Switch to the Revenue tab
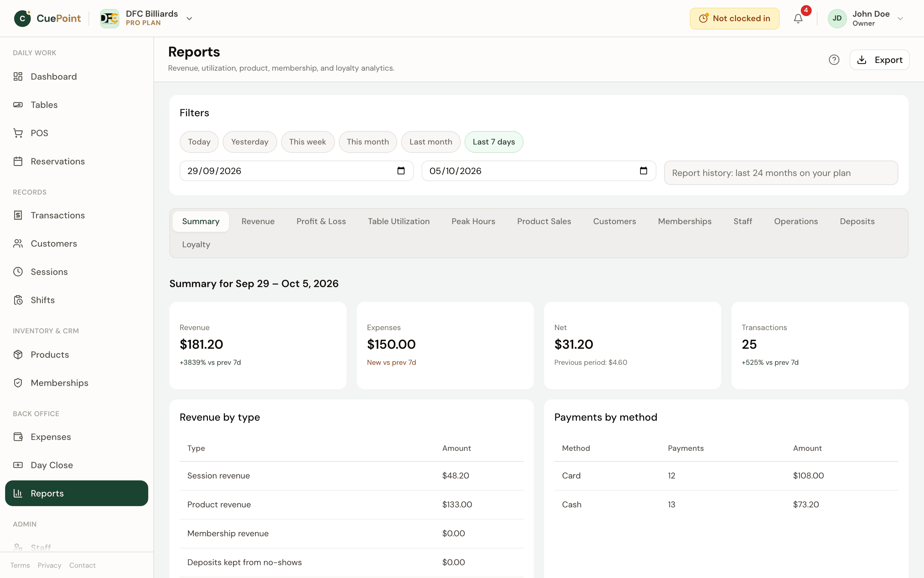Viewport: 924px width, 578px height. pyautogui.click(x=258, y=221)
